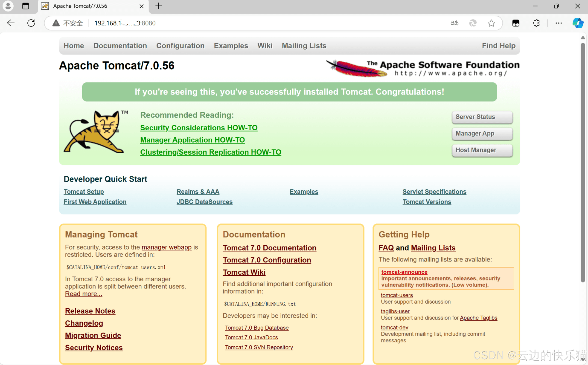Open Find Help in the navigation bar
Image resolution: width=588 pixels, height=365 pixels.
coord(499,46)
